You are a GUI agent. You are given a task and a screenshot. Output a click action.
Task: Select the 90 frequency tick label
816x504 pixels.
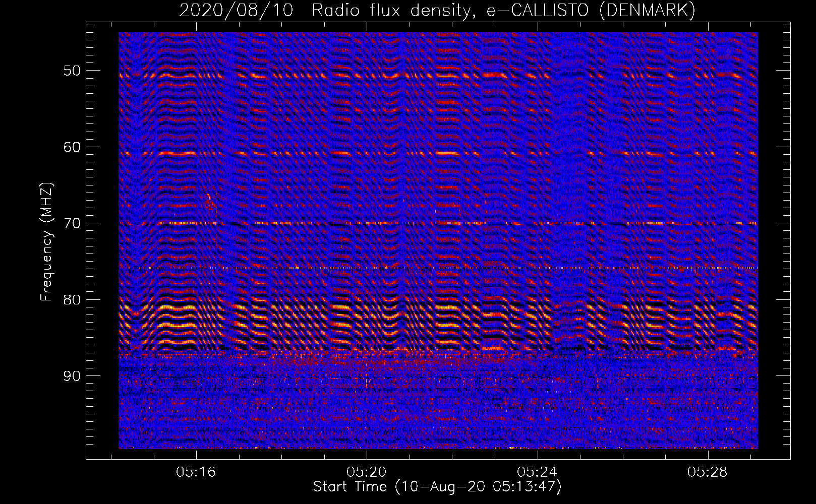[x=72, y=376]
